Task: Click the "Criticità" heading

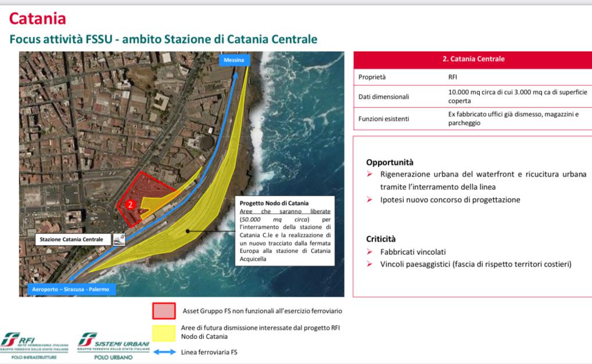Action: (x=381, y=239)
